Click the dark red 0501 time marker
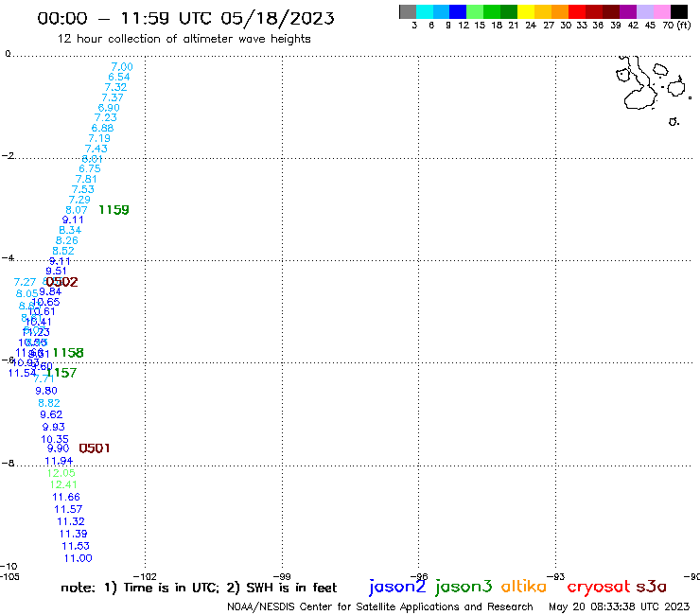This screenshot has width=700, height=615. (95, 448)
